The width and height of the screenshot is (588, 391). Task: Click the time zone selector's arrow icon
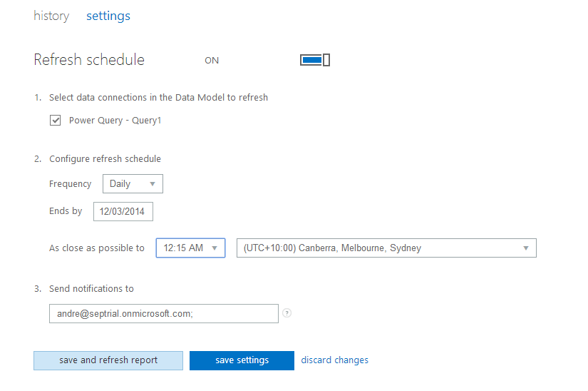(526, 248)
